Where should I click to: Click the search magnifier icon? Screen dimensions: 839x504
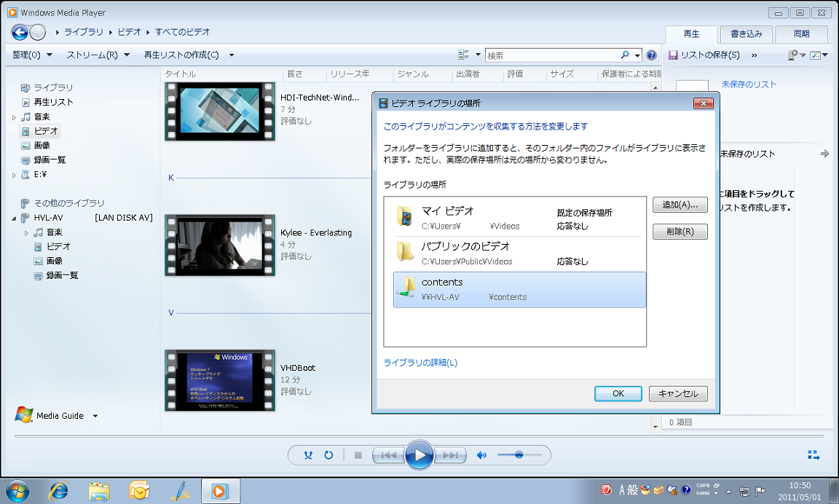[624, 55]
